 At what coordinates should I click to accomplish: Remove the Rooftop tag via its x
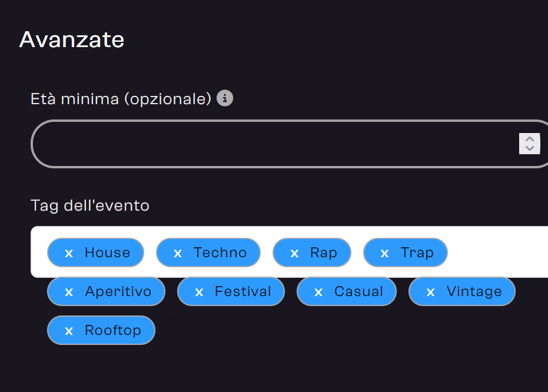[69, 331]
